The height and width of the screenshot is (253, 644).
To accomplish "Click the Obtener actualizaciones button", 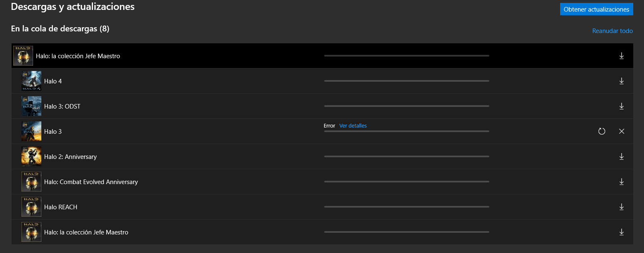I will click(596, 9).
